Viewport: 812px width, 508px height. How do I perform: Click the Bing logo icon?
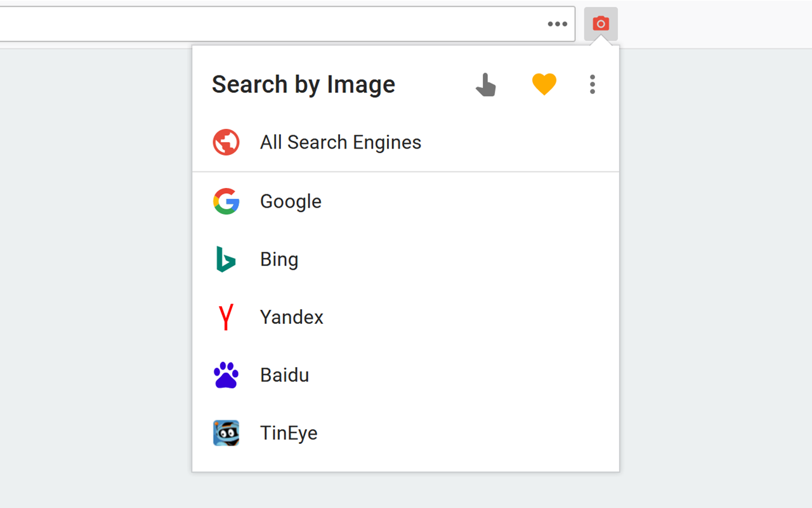[x=226, y=259]
